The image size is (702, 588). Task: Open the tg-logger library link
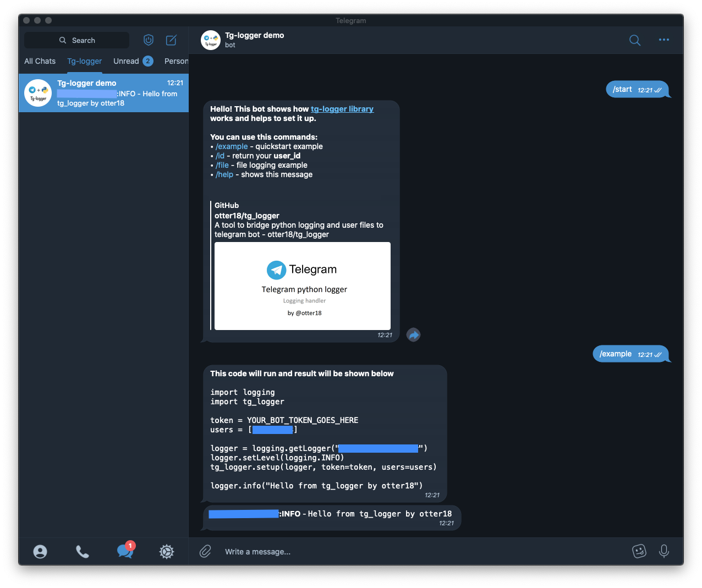342,109
